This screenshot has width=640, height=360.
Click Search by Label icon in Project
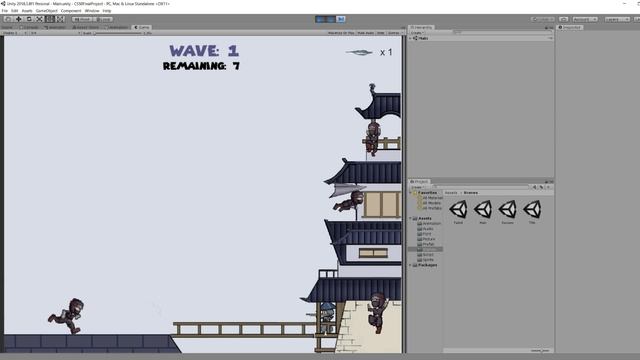pos(542,187)
